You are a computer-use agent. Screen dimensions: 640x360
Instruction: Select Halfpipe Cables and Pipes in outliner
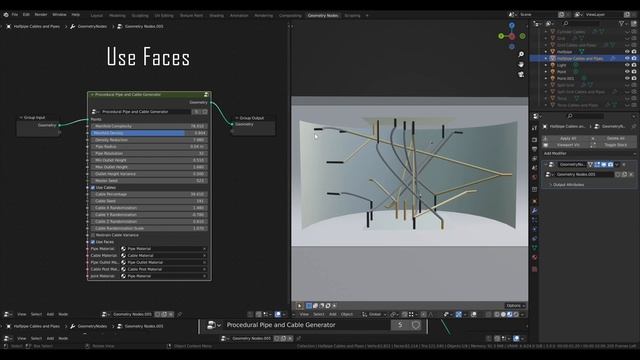pos(580,58)
